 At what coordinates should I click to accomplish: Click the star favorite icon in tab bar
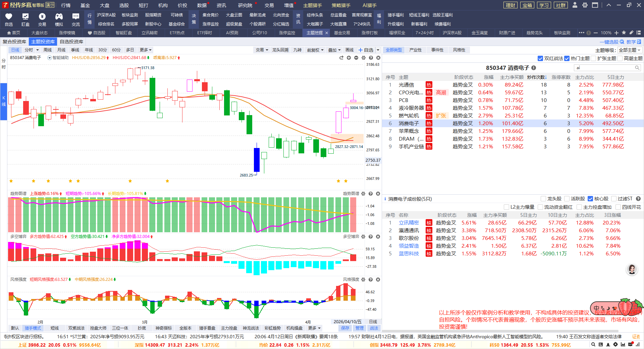click(x=624, y=33)
